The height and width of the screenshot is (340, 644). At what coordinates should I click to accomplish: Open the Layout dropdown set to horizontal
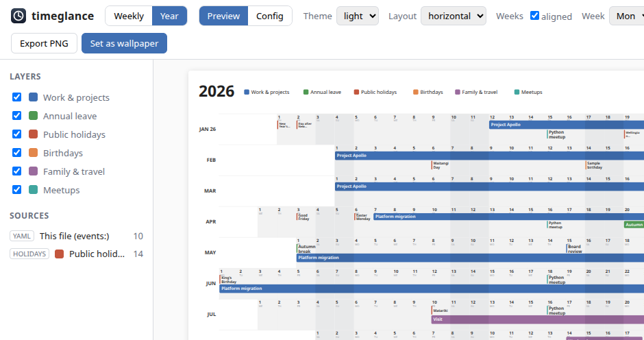click(x=454, y=16)
